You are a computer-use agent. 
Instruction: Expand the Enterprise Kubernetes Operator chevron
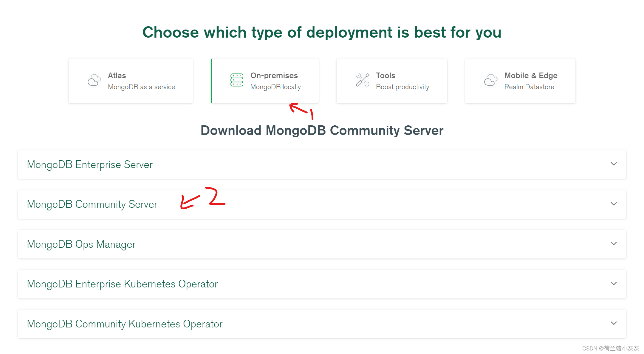(614, 284)
